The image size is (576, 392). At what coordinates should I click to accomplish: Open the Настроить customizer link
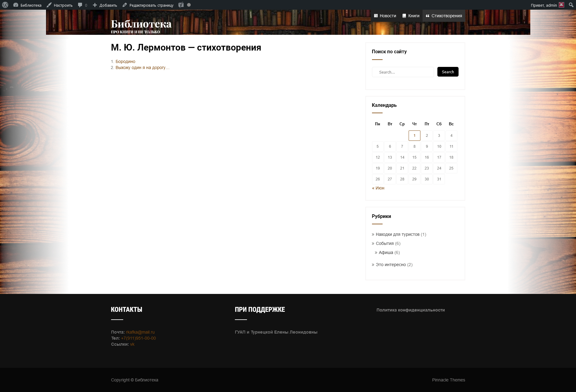point(60,5)
